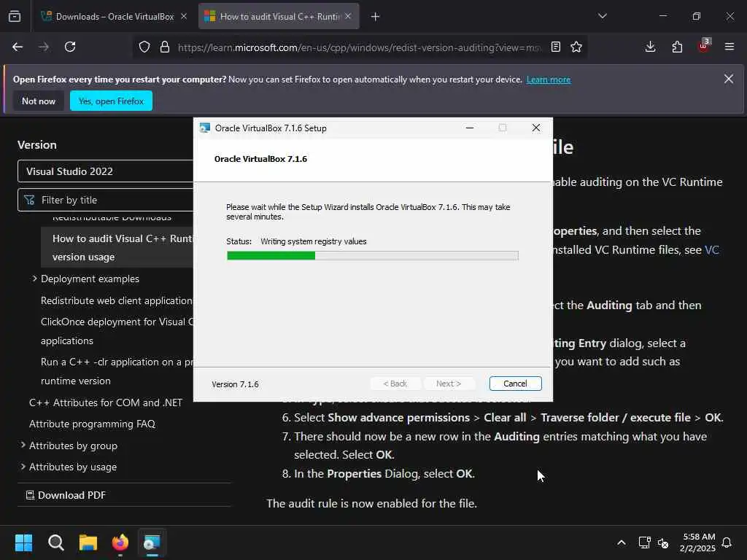
Task: Select How to audit Visual C++ Runtime item
Action: click(x=117, y=248)
